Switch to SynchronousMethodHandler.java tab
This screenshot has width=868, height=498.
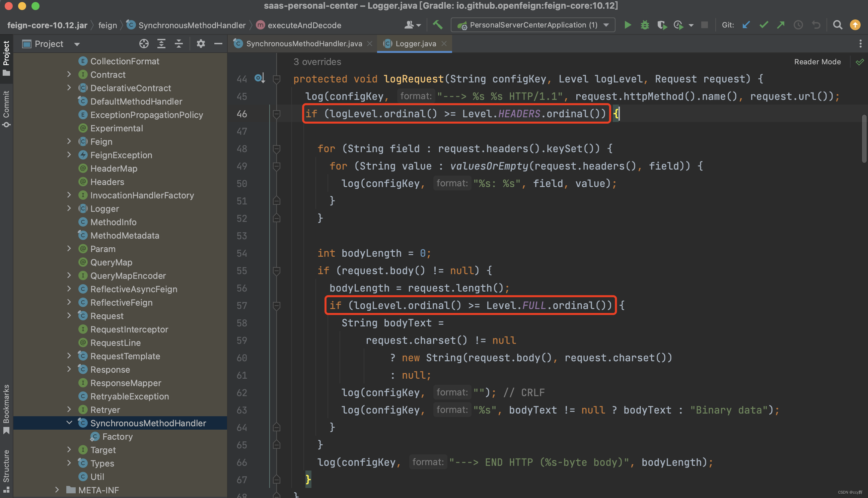coord(303,44)
